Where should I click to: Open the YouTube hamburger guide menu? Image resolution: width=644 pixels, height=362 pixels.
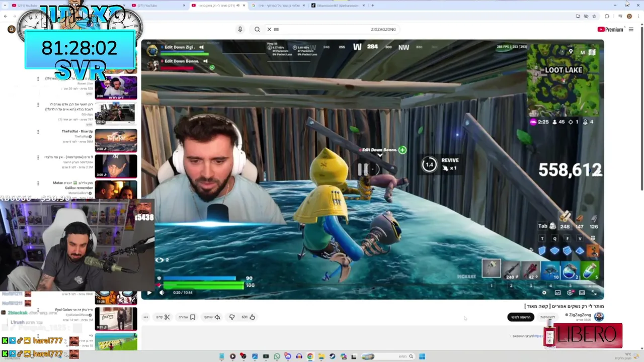coord(631,29)
